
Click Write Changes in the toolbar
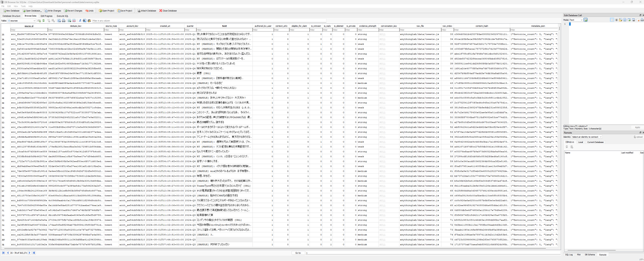click(x=54, y=10)
